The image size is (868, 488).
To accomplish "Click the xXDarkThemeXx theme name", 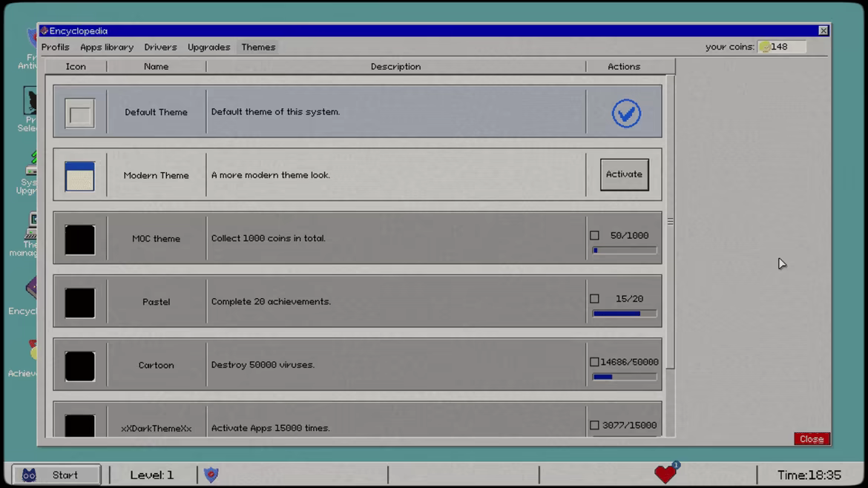I will tap(156, 428).
